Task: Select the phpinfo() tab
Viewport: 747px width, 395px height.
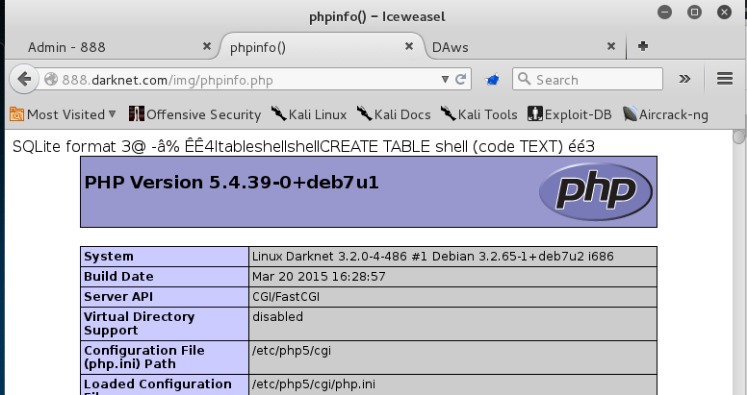Action: coord(258,48)
